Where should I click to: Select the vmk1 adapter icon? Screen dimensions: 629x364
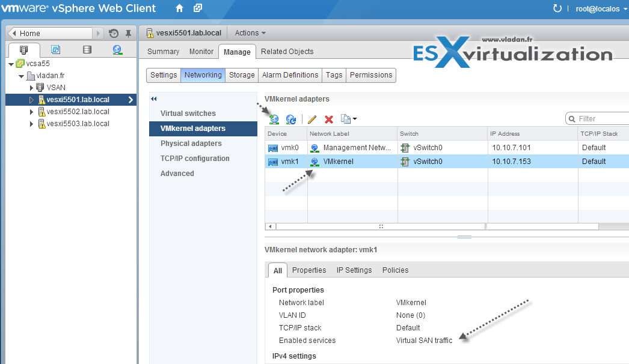point(273,162)
